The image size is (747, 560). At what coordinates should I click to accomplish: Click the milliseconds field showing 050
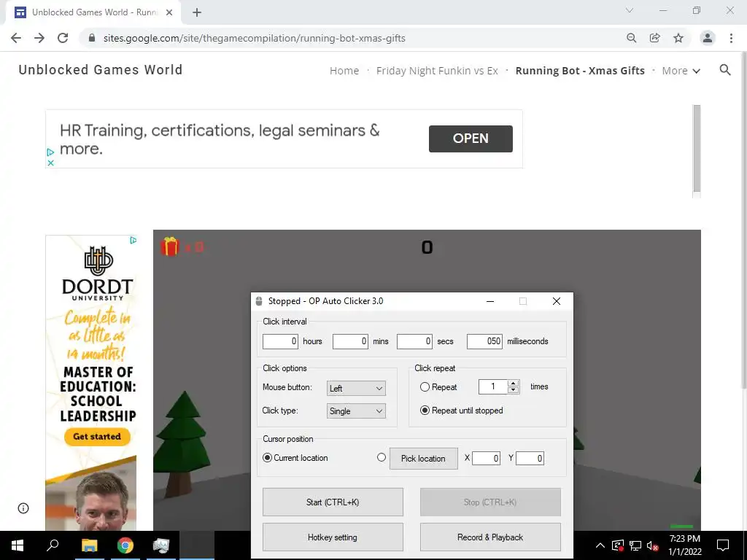[x=484, y=341]
